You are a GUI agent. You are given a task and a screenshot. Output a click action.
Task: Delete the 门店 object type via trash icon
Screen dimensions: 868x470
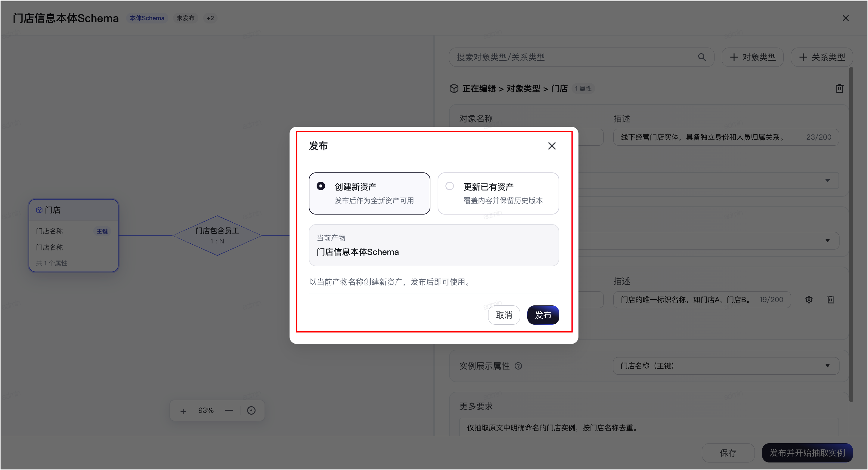click(839, 88)
